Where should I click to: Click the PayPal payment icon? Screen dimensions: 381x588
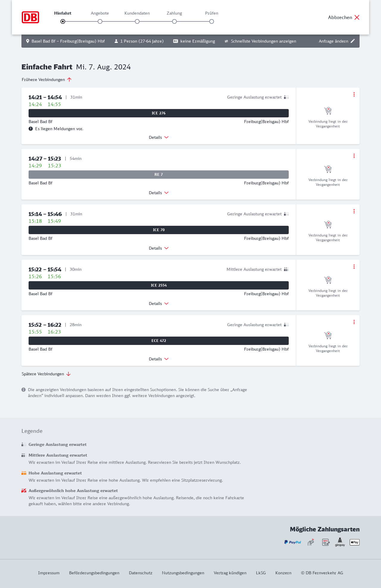293,542
